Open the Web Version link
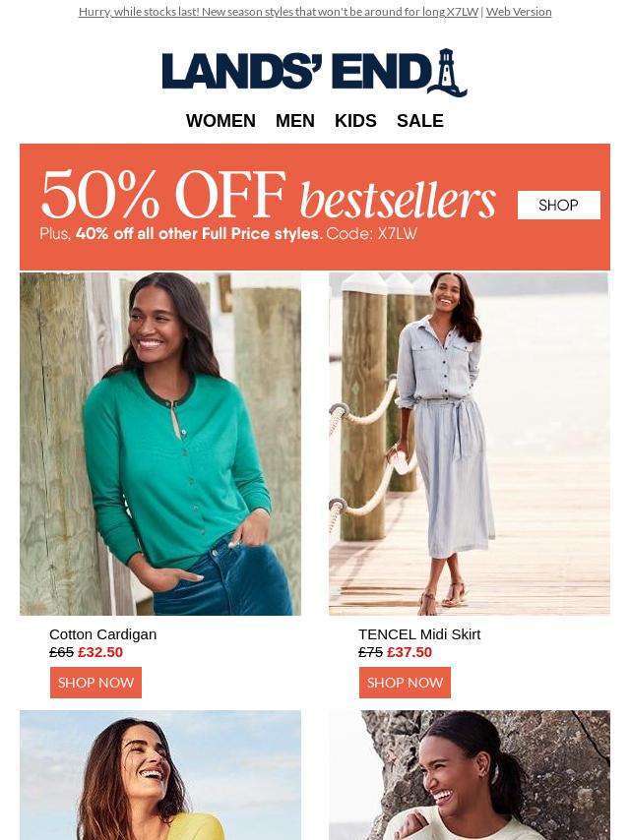 (519, 11)
